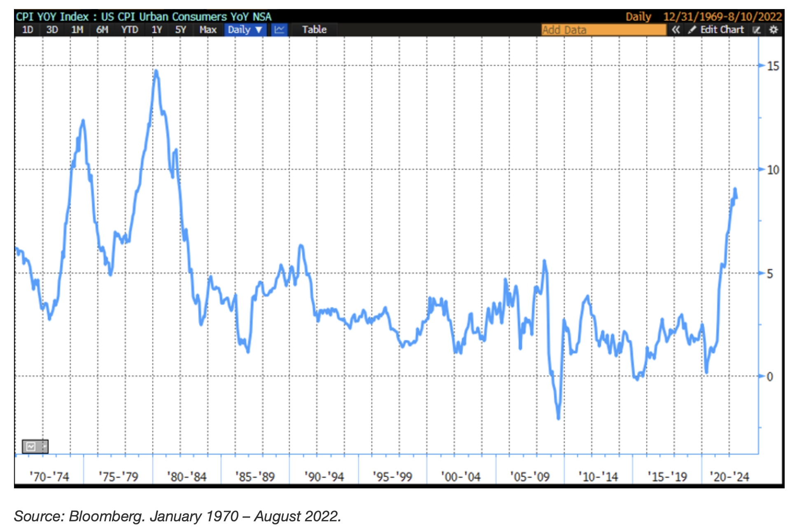This screenshot has width=797, height=532.
Task: Click the Daily label next to the date range
Action: (639, 17)
